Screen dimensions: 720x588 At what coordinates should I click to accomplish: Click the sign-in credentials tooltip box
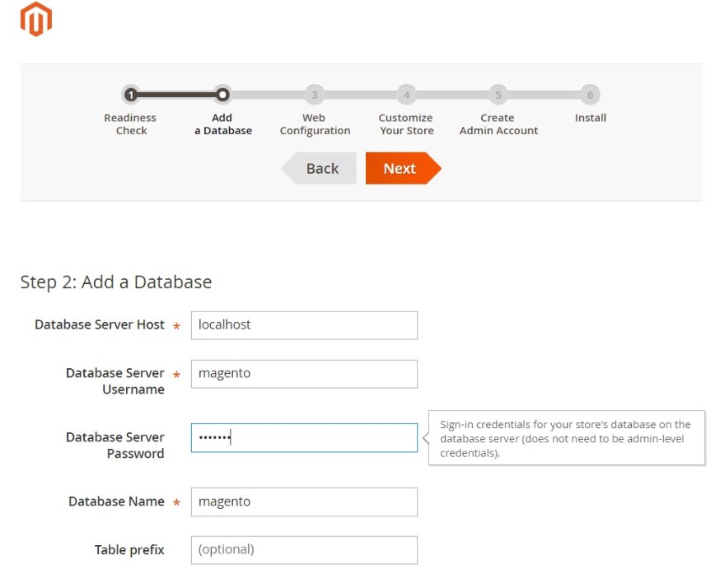pos(567,438)
